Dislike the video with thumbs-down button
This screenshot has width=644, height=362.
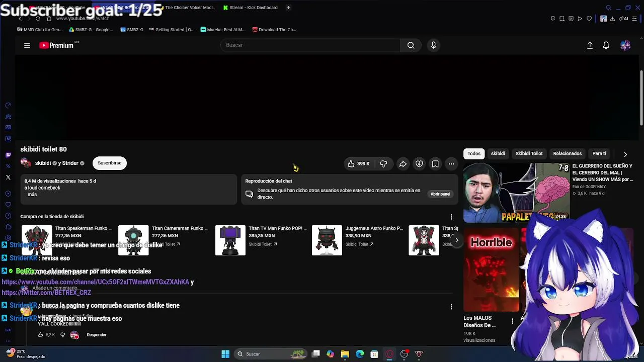(383, 163)
